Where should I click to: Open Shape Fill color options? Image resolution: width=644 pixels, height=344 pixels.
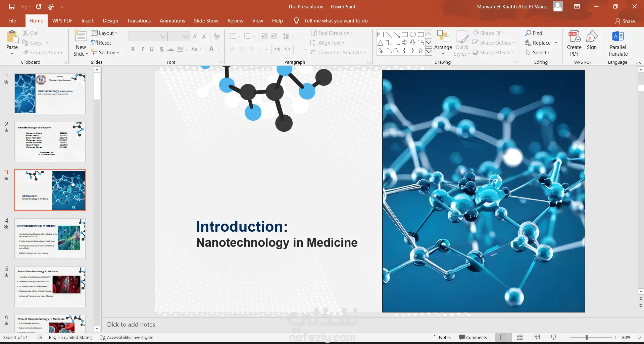click(489, 33)
